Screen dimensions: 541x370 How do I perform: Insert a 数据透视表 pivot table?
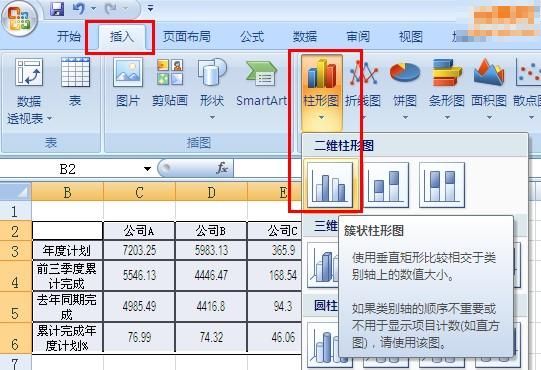point(29,91)
